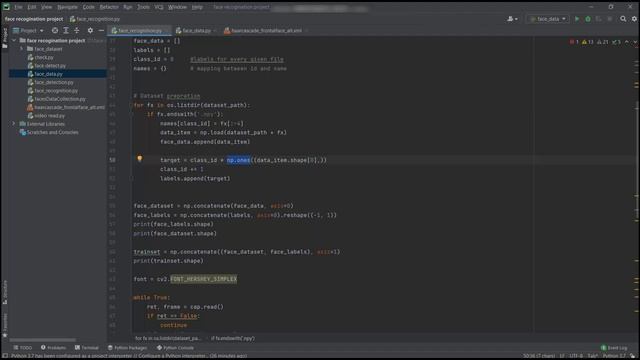Open the Problems tool window

tap(53, 348)
